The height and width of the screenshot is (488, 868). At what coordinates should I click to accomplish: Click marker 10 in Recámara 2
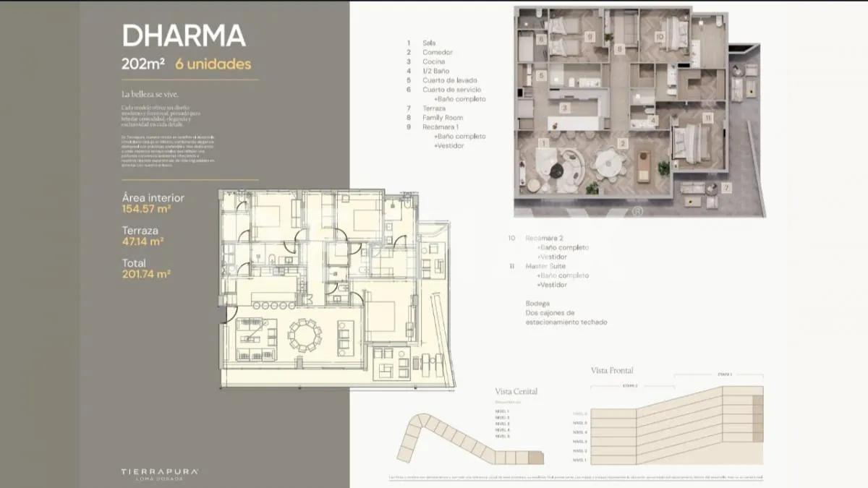click(x=659, y=35)
